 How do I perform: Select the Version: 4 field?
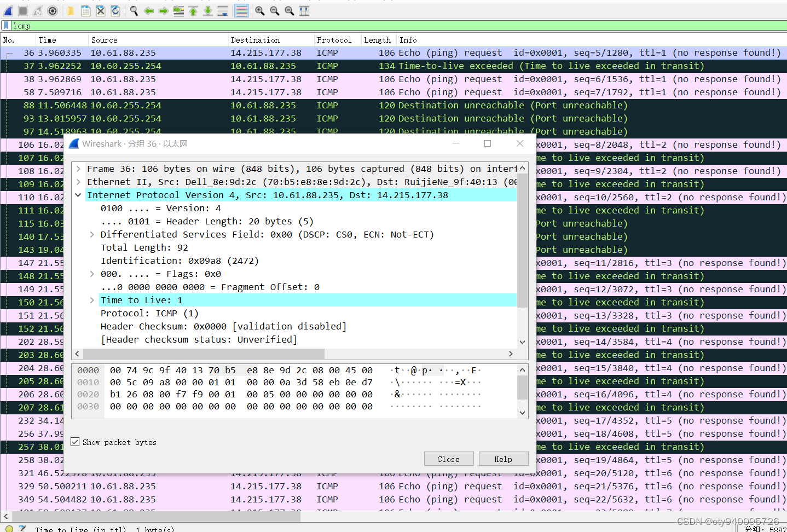click(x=161, y=208)
